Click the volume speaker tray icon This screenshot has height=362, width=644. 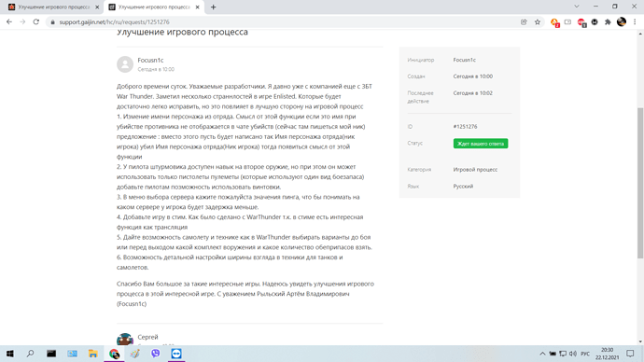point(573,354)
